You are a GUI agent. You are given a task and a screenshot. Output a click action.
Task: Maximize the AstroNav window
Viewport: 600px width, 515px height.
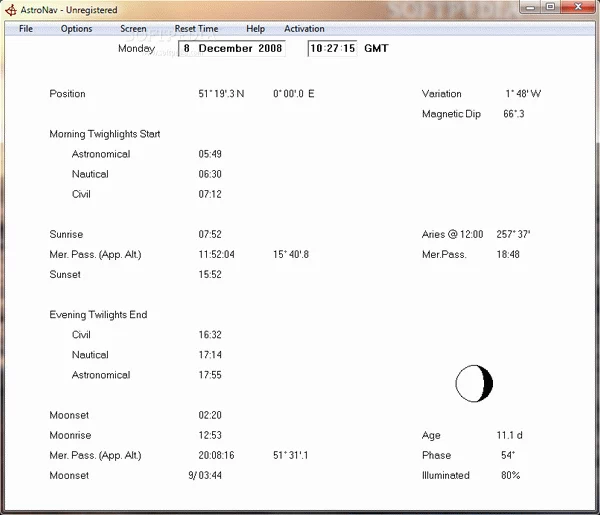click(549, 8)
